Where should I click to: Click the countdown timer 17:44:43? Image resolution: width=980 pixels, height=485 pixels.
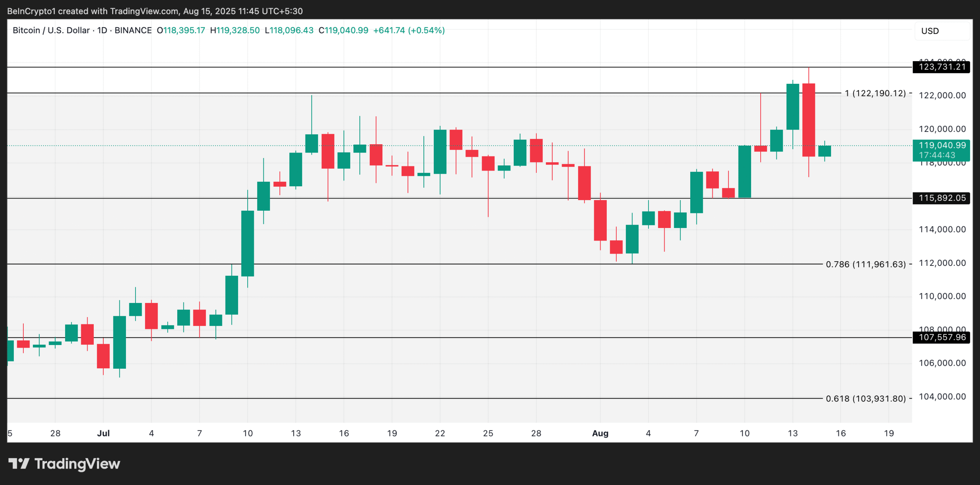(x=937, y=155)
